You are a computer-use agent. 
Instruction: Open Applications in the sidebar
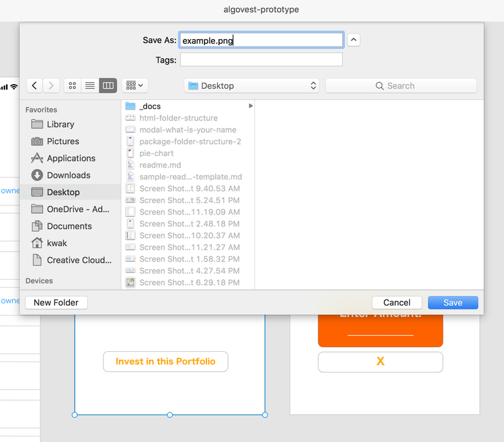[x=70, y=158]
